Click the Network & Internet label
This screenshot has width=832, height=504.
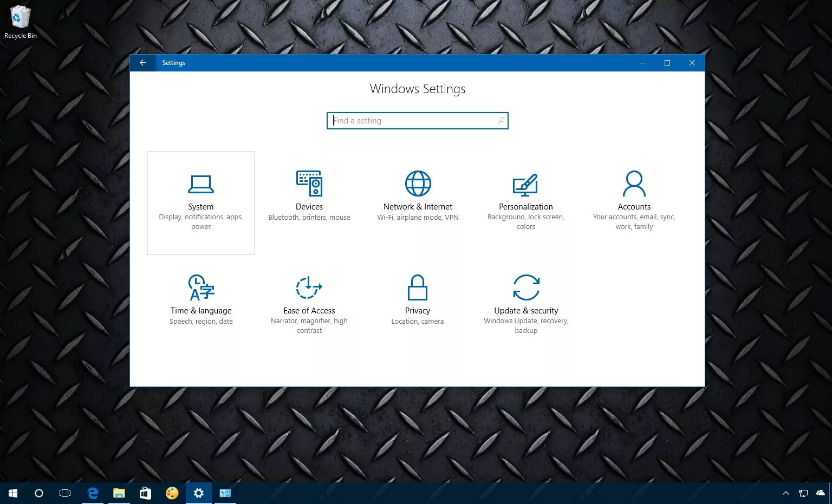(x=418, y=207)
